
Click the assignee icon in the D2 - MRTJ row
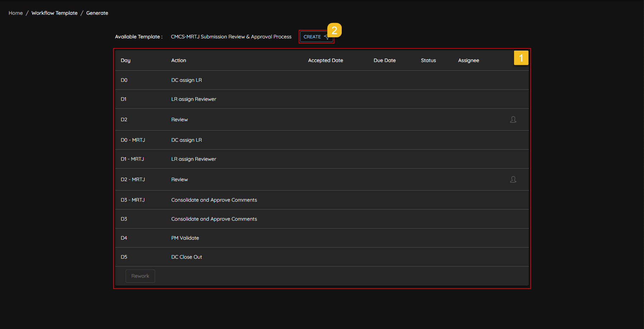click(513, 179)
